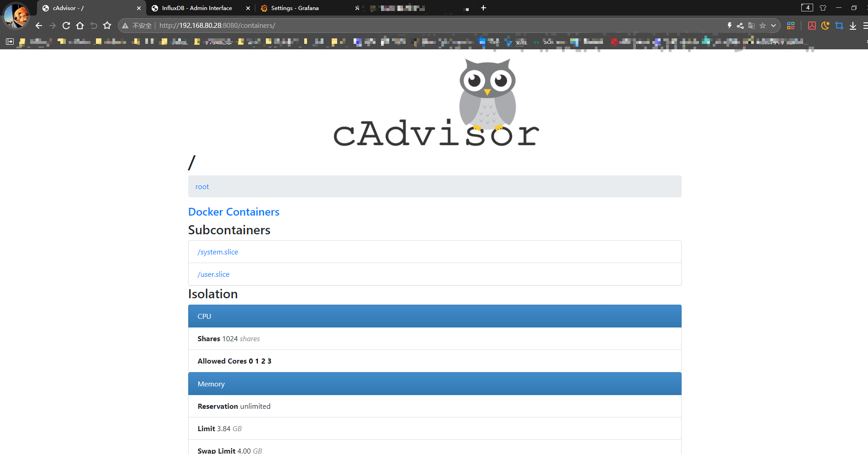Click the lightning speed mode icon

pyautogui.click(x=730, y=26)
